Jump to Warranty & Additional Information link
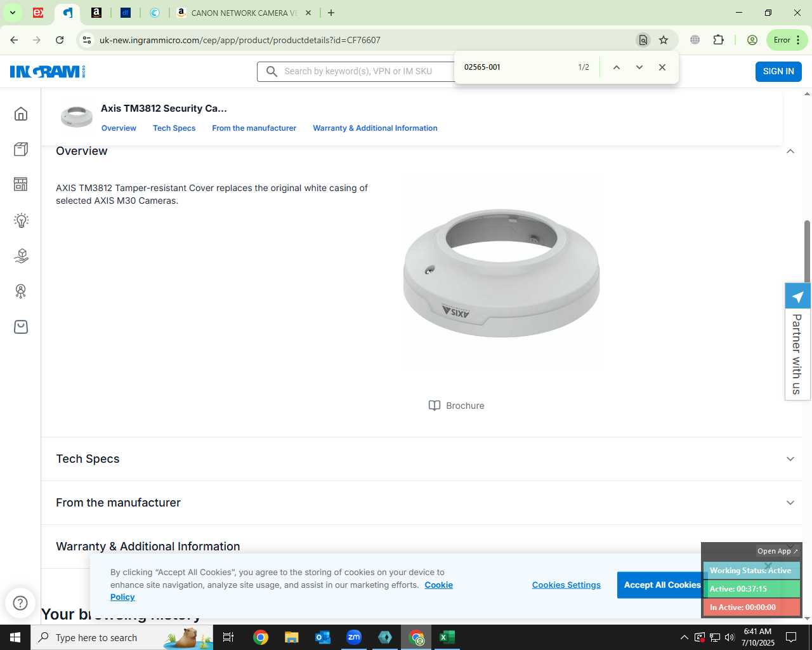The image size is (812, 650). 375,128
